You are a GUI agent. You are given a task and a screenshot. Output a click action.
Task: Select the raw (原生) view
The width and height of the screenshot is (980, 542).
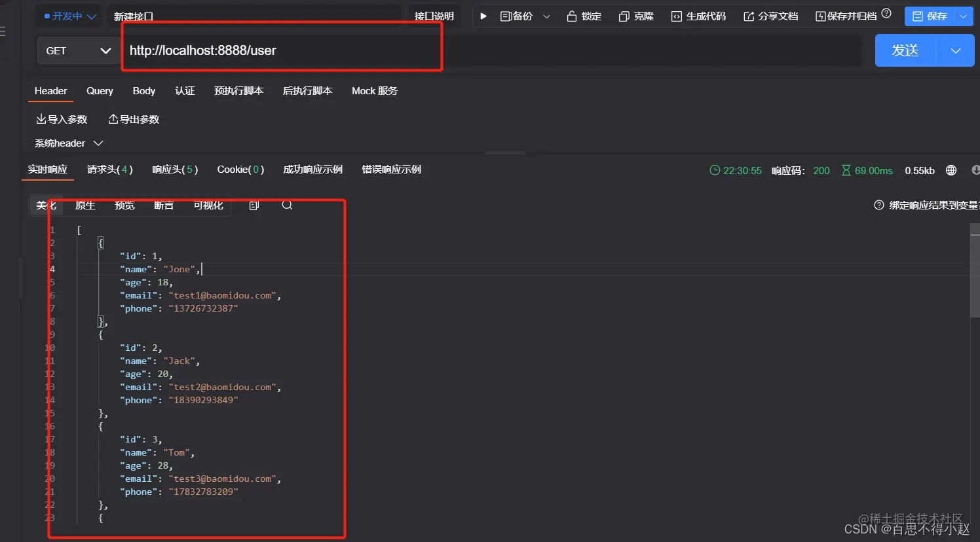tap(85, 206)
